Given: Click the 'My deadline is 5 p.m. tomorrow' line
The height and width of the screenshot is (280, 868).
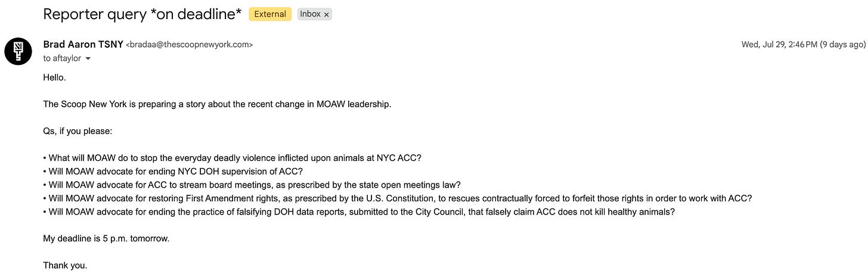Looking at the screenshot, I should pyautogui.click(x=106, y=238).
